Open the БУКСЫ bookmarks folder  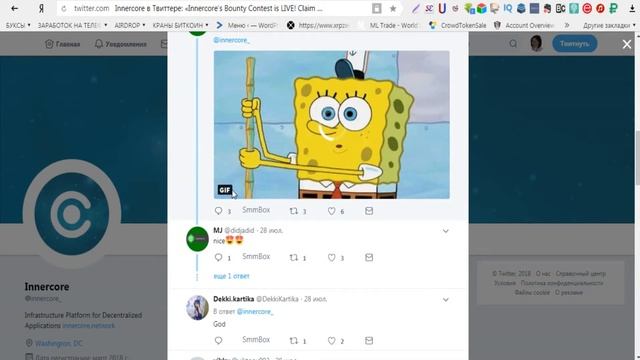tap(18, 25)
